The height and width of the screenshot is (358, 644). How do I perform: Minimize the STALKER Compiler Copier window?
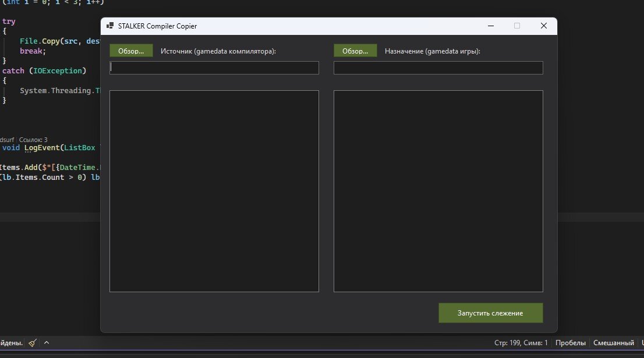pyautogui.click(x=491, y=26)
